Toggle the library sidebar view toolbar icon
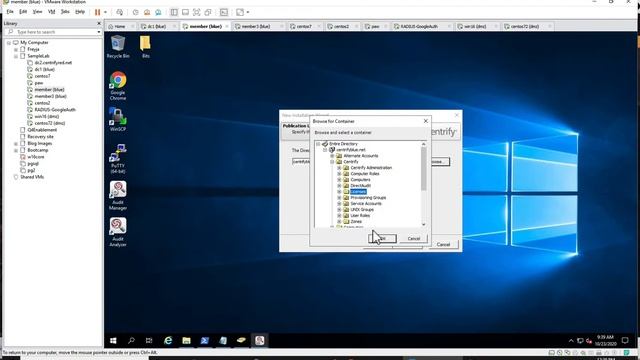The width and height of the screenshot is (640, 360). click(174, 12)
